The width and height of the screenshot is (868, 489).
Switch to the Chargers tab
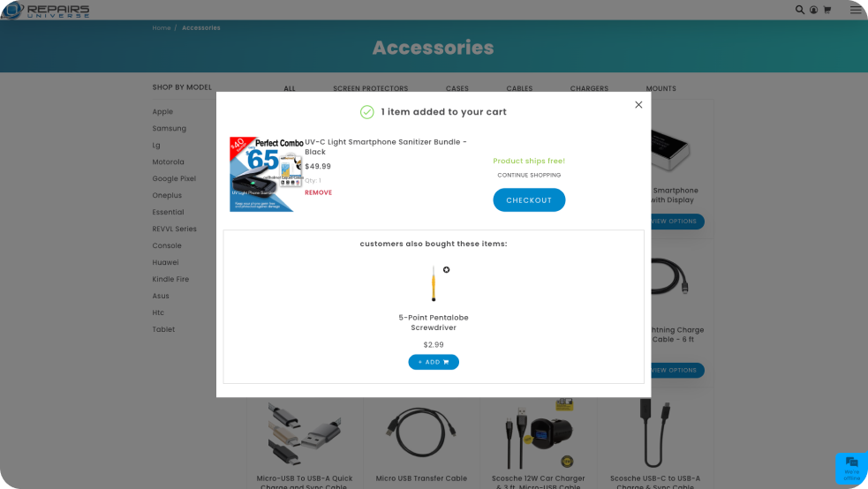coord(589,88)
